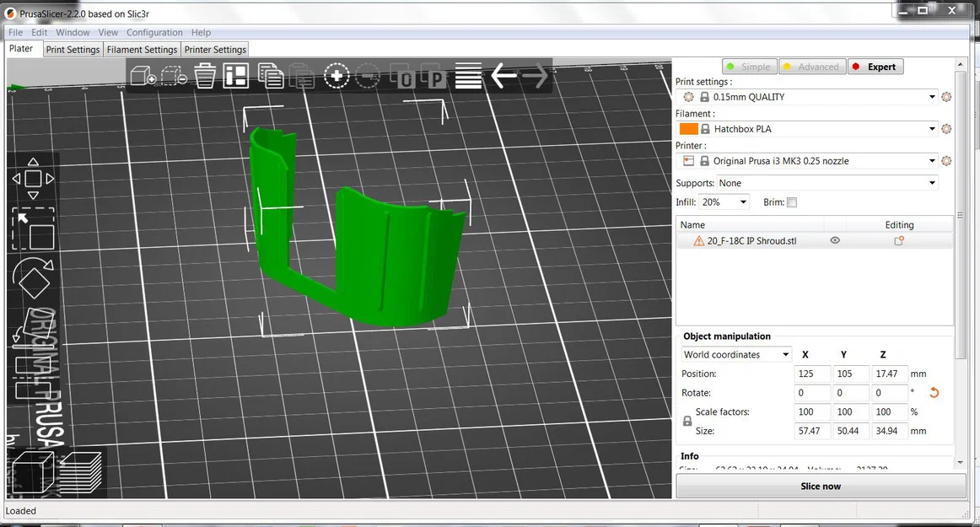The height and width of the screenshot is (527, 980).
Task: Click the object editing icon for Shroud.stl
Action: [899, 240]
